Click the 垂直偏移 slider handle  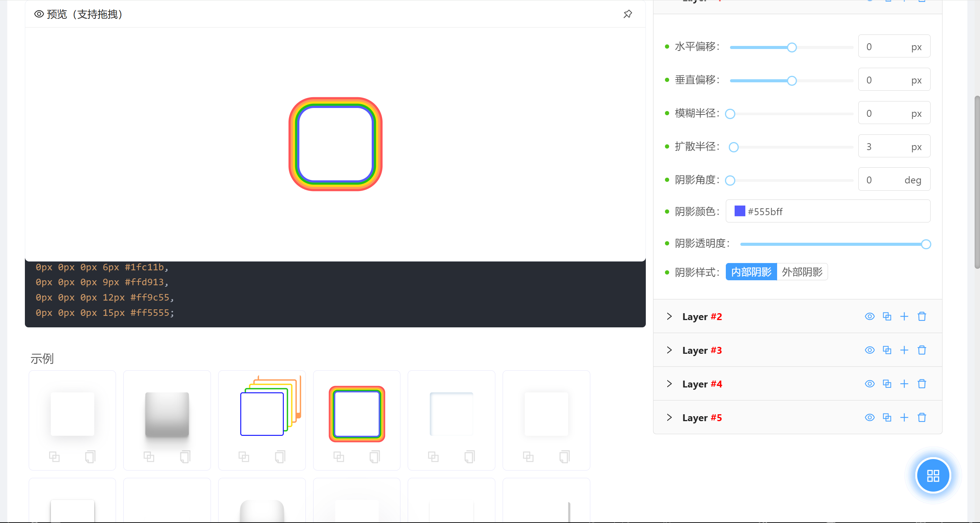coord(792,81)
